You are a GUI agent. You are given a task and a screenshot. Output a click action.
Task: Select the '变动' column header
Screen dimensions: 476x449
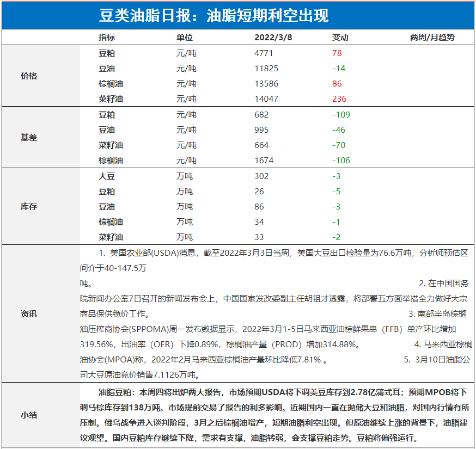(340, 38)
